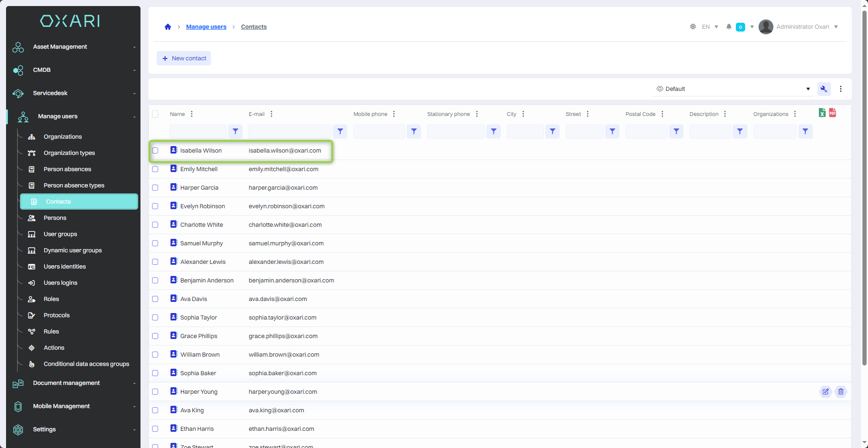Follow the Manage users breadcrumb link
The image size is (868, 448).
point(206,27)
